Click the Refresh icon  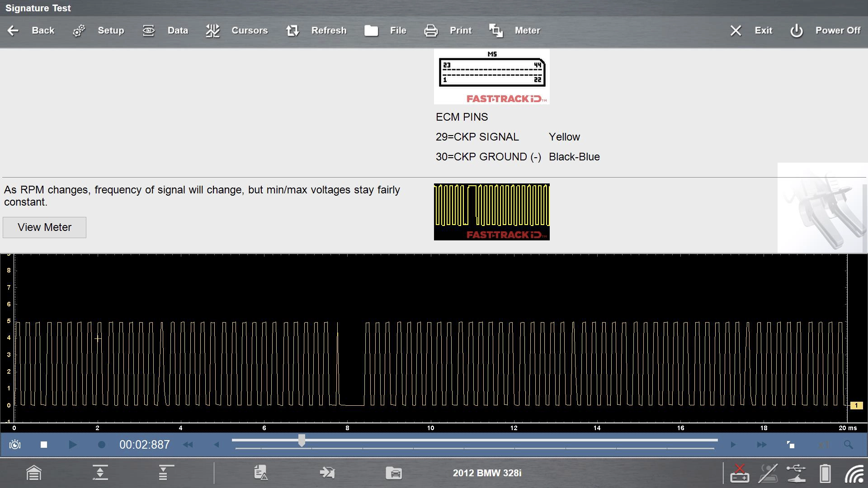pyautogui.click(x=292, y=31)
